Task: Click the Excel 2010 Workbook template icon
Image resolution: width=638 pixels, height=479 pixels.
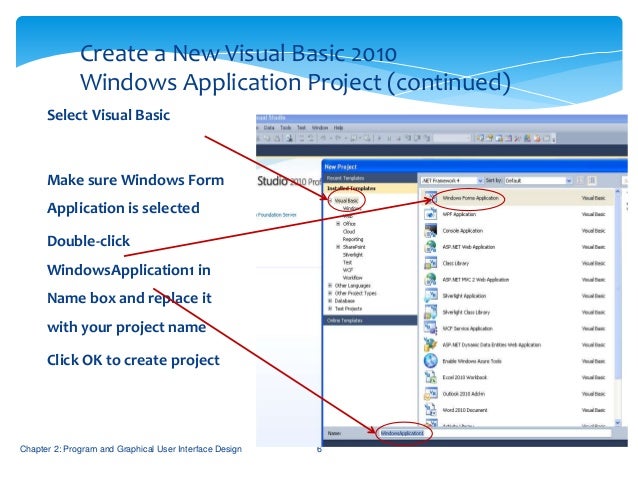Action: 430,377
